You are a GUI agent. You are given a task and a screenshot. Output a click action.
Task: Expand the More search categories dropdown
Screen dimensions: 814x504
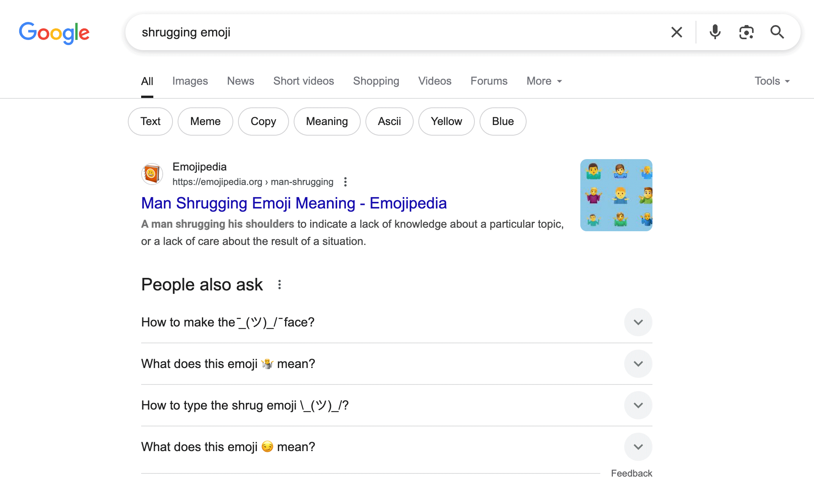click(x=543, y=81)
